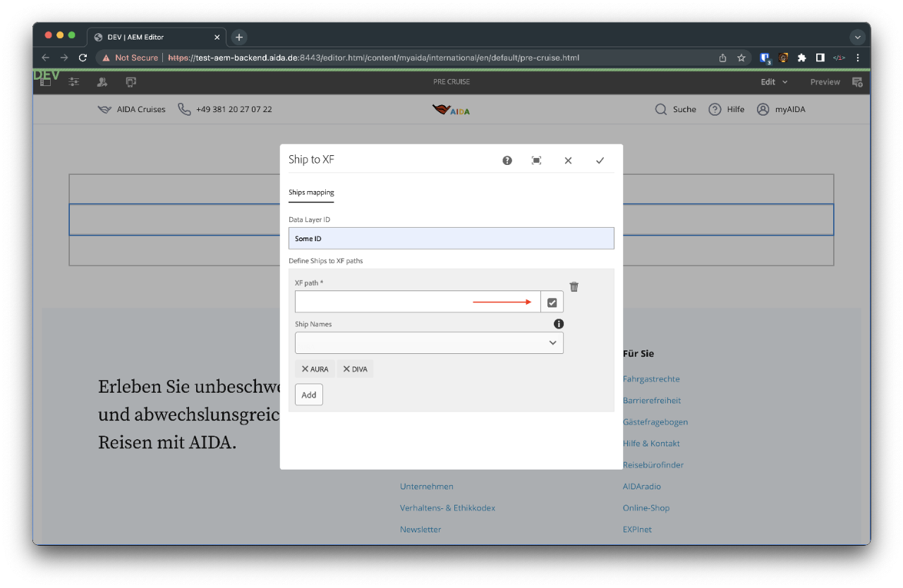Image resolution: width=903 pixels, height=588 pixels.
Task: Open the emulator device icon
Action: pyautogui.click(x=131, y=82)
